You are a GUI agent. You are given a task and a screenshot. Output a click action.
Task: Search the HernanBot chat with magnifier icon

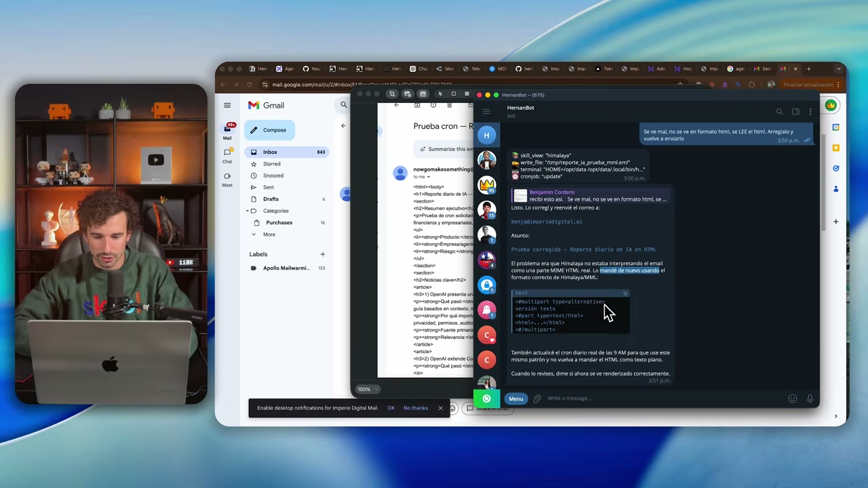[779, 112]
